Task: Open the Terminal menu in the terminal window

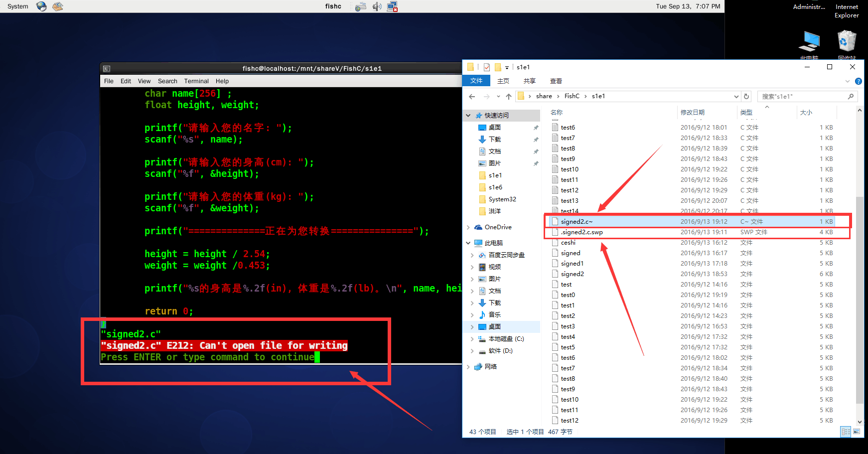Action: click(196, 81)
